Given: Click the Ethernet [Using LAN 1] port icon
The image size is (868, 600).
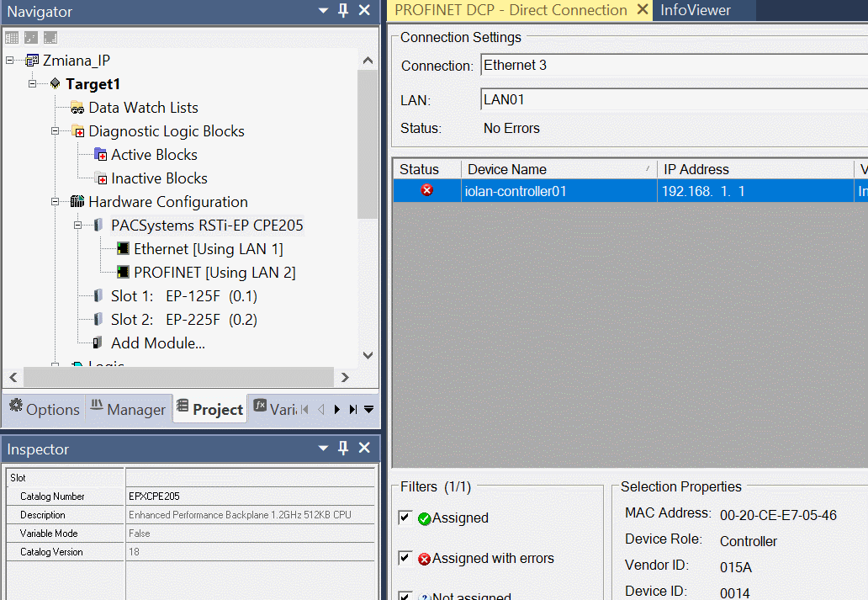Looking at the screenshot, I should coord(123,249).
